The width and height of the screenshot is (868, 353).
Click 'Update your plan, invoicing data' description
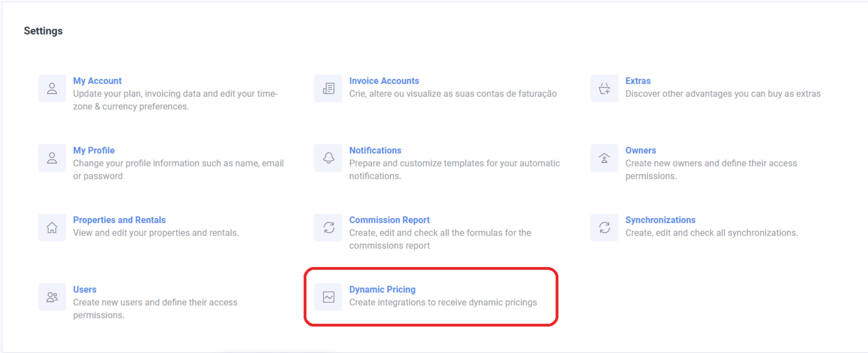point(175,100)
